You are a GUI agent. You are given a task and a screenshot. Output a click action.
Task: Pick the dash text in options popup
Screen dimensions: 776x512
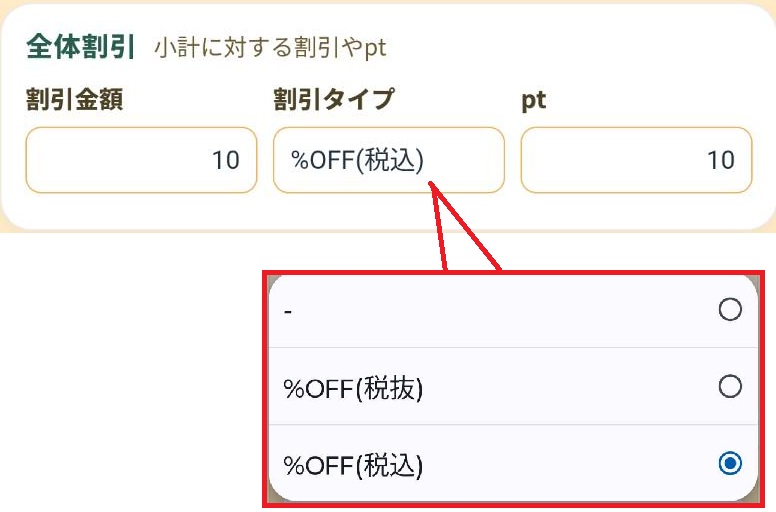[288, 312]
